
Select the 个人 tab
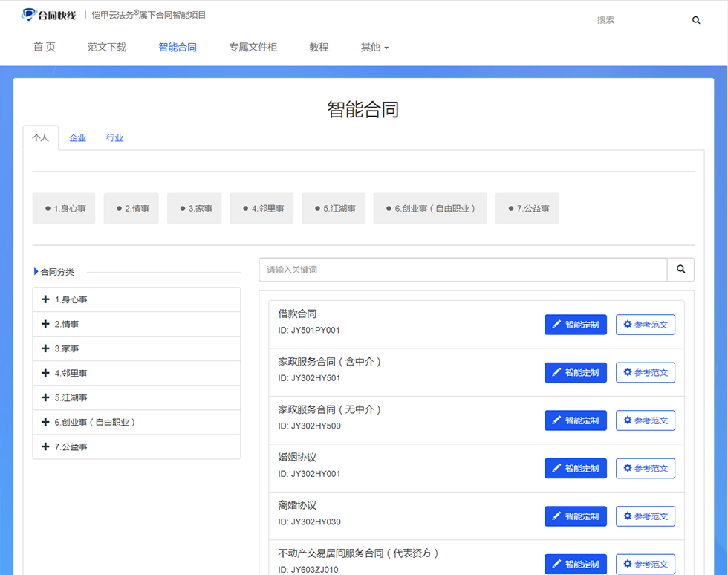click(x=40, y=138)
